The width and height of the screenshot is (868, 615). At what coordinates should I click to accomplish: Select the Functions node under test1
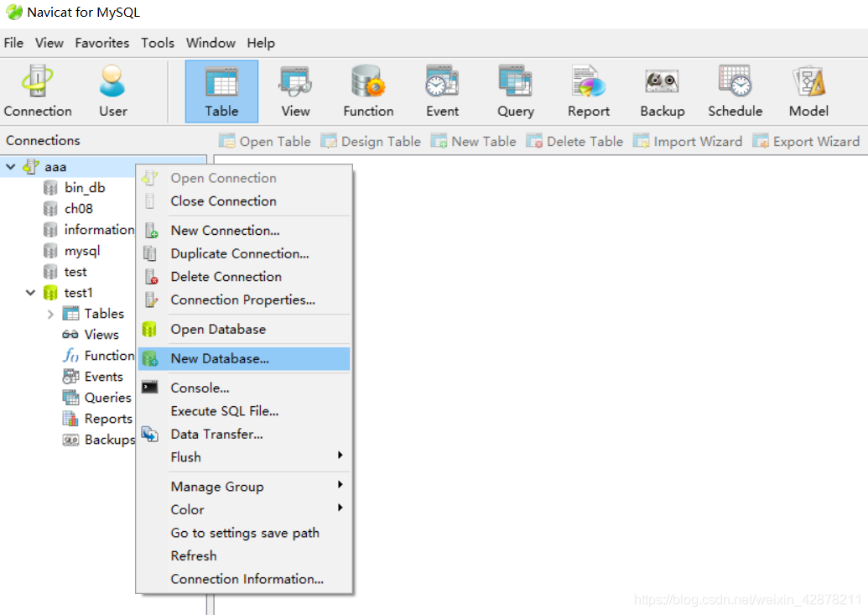[x=109, y=356]
